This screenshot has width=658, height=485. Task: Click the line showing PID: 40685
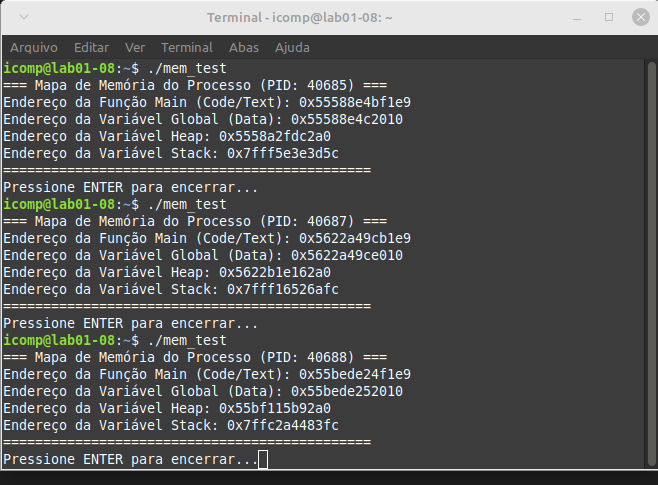click(195, 85)
